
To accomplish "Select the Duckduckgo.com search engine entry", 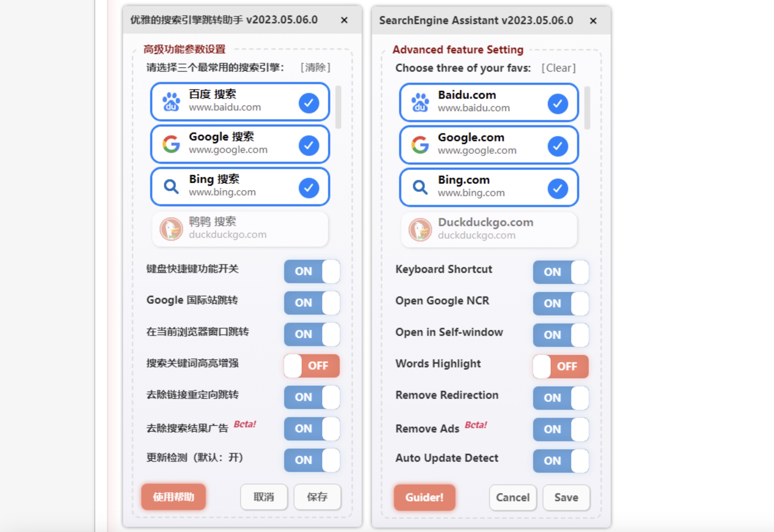I will [489, 229].
